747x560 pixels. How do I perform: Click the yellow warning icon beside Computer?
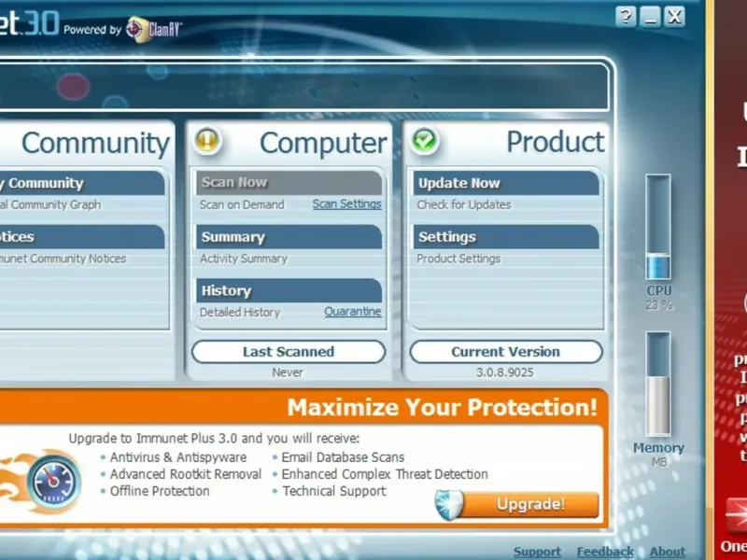(x=207, y=141)
